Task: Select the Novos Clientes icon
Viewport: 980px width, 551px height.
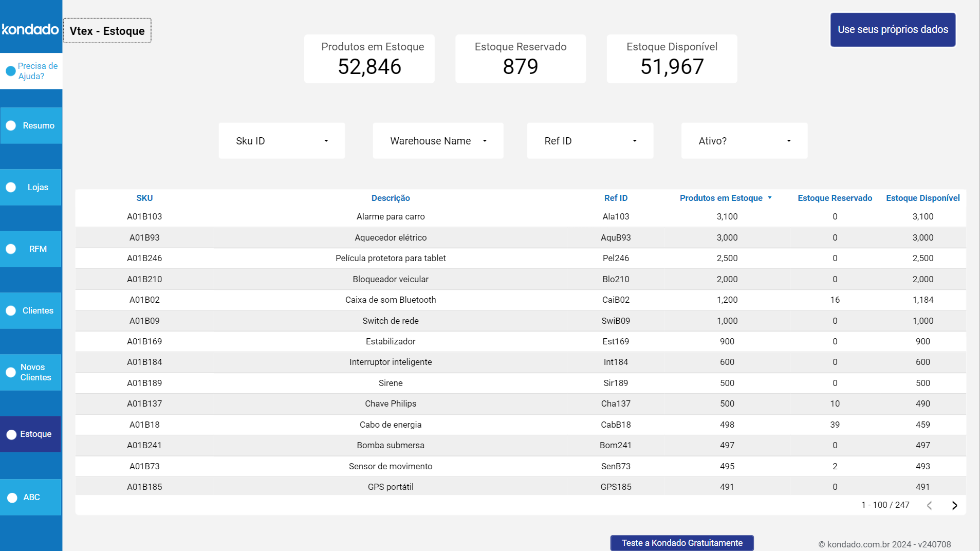Action: point(10,372)
